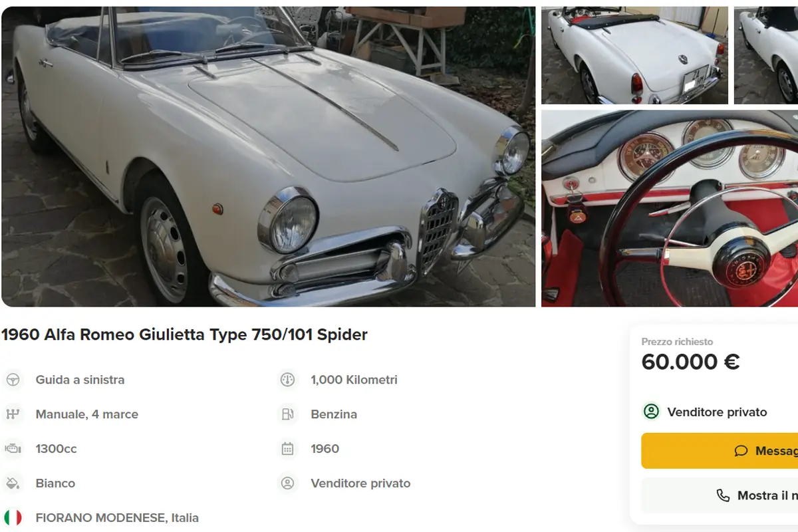Click the FIORANO MODENESE, Italia location text
The image size is (798, 532).
tap(117, 517)
